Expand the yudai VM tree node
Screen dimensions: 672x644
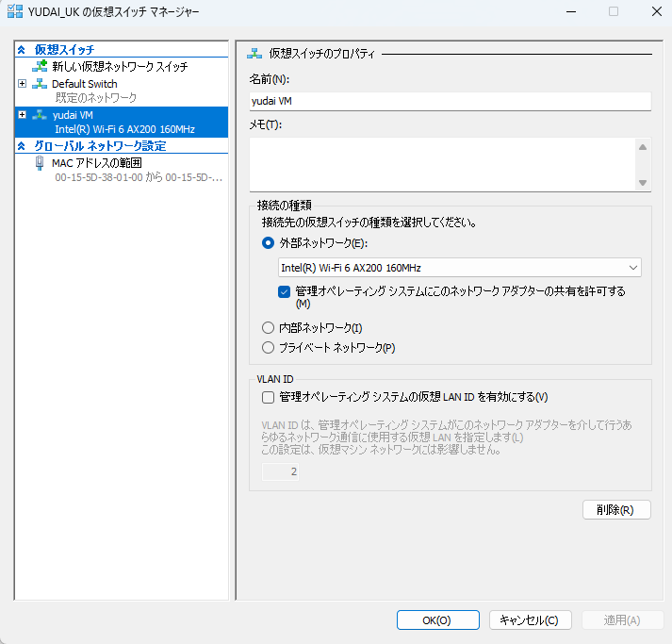coord(23,115)
